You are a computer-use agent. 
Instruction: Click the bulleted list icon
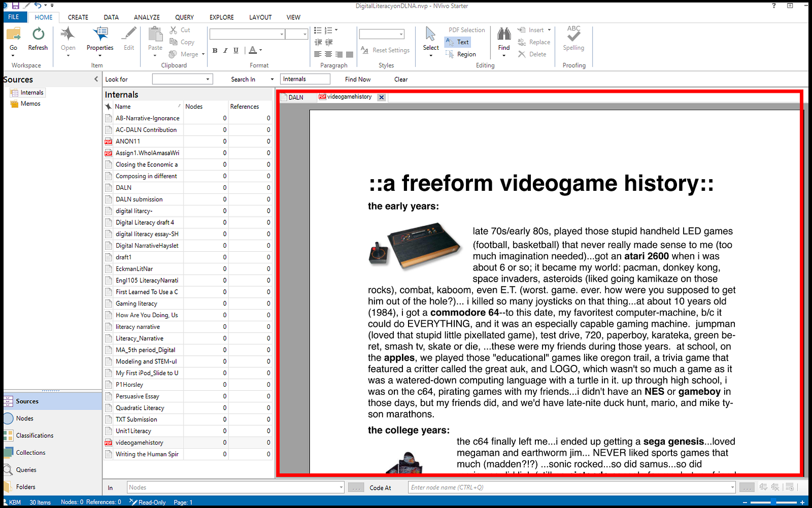click(x=318, y=30)
